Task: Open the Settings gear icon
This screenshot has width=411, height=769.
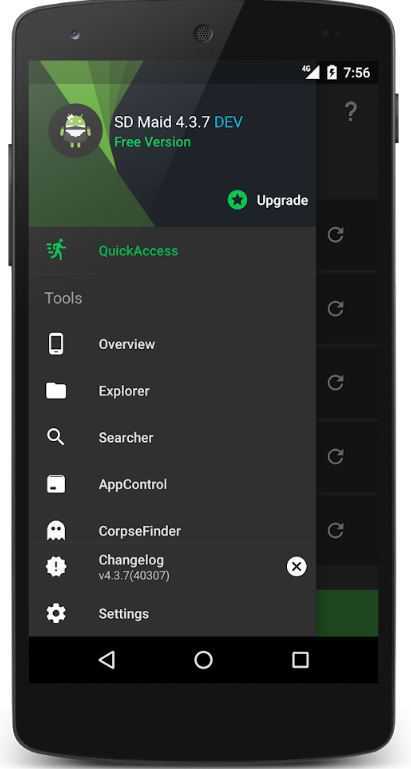Action: click(x=56, y=614)
